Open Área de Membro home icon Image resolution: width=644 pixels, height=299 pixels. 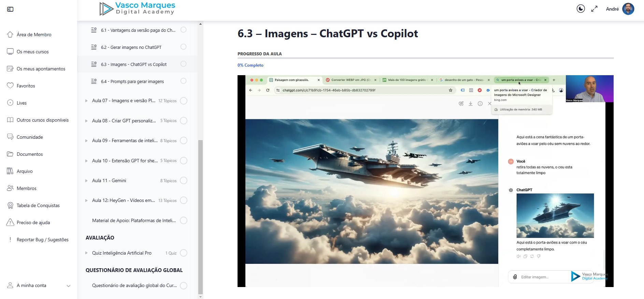pos(10,35)
